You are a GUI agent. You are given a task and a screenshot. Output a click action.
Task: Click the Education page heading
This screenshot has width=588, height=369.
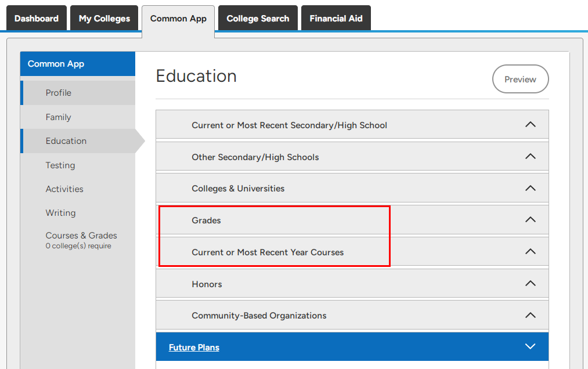(196, 76)
